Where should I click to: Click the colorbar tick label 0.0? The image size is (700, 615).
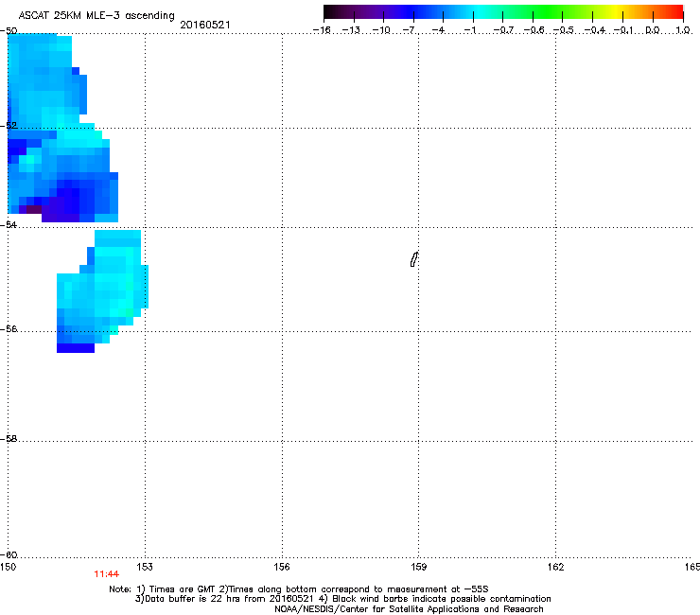tap(653, 30)
